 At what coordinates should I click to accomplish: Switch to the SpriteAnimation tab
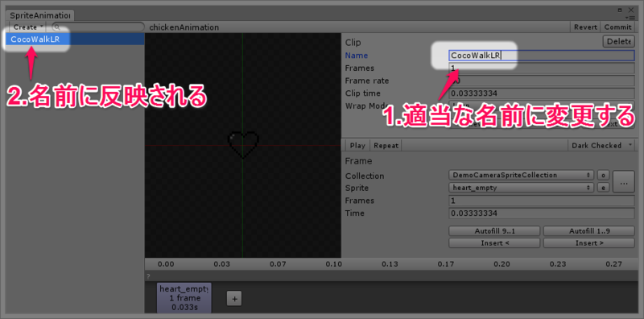[x=39, y=15]
